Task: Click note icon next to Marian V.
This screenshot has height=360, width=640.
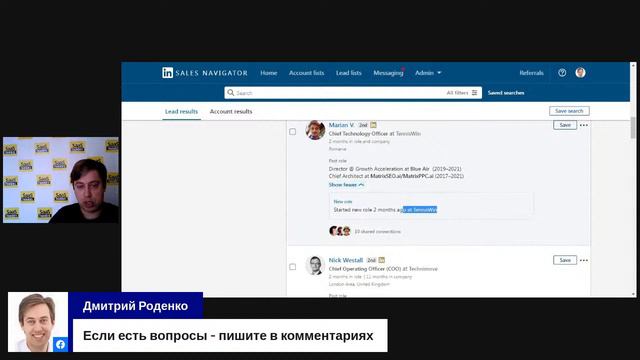Action: tap(373, 125)
